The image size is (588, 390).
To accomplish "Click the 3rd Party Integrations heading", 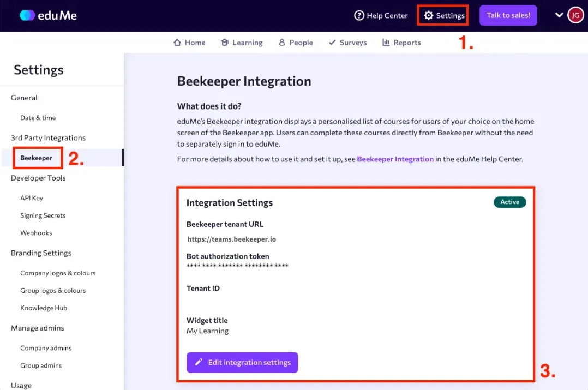I will (x=48, y=138).
